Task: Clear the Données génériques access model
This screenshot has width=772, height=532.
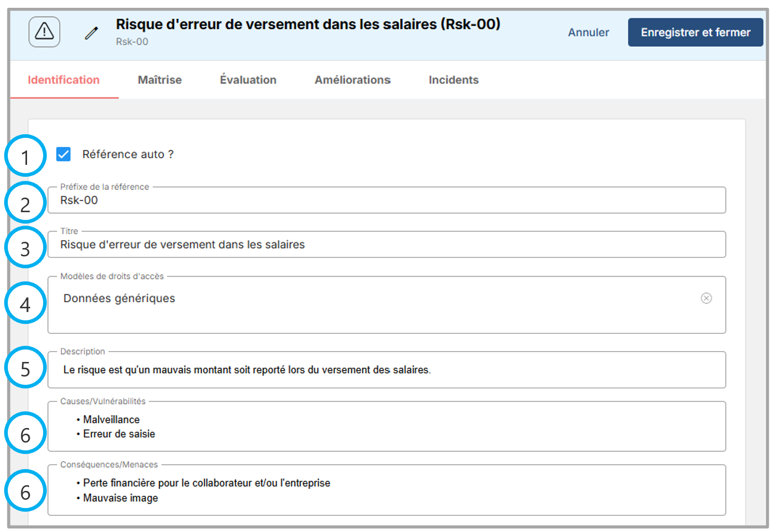Action: click(x=706, y=298)
